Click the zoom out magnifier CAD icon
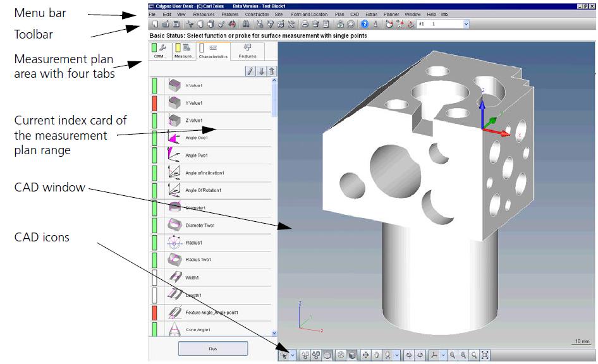 click(x=453, y=355)
